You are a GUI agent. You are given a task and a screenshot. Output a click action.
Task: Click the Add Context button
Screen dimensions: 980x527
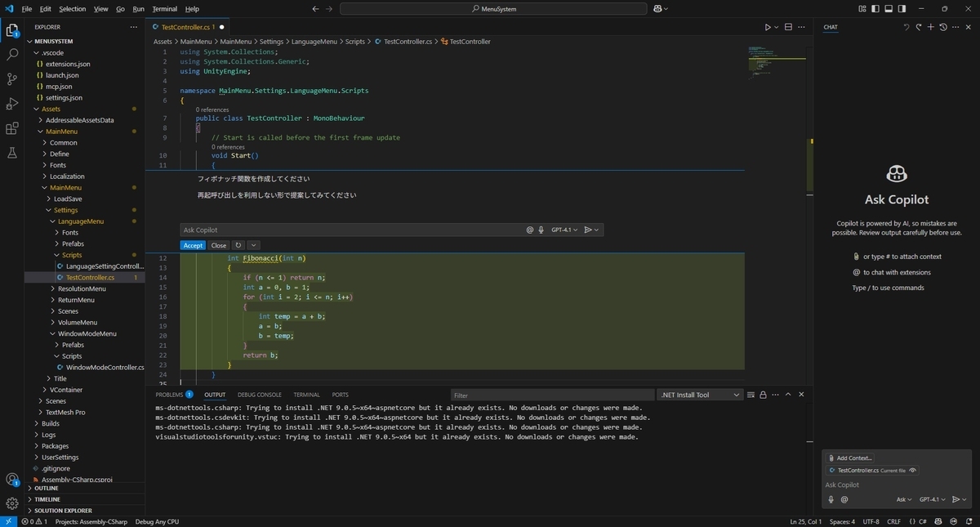pos(850,458)
